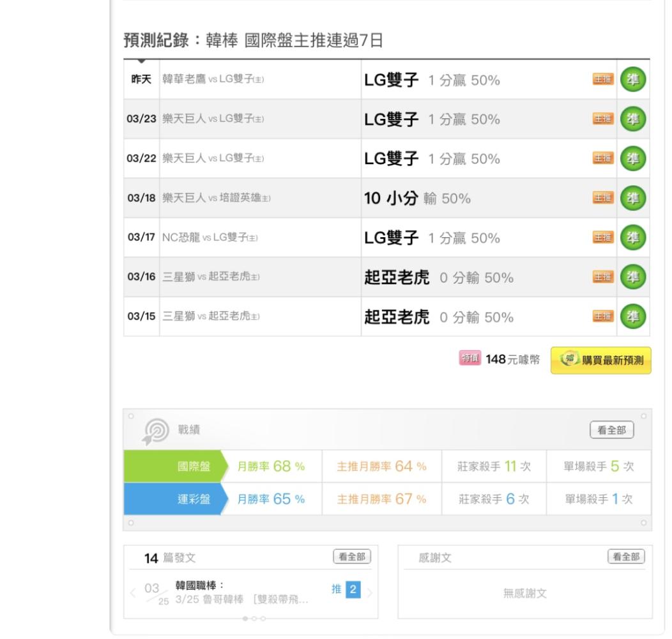Screen dimensions: 672x639
Task: Select the second carousel pagination dot
Action: (x=254, y=619)
